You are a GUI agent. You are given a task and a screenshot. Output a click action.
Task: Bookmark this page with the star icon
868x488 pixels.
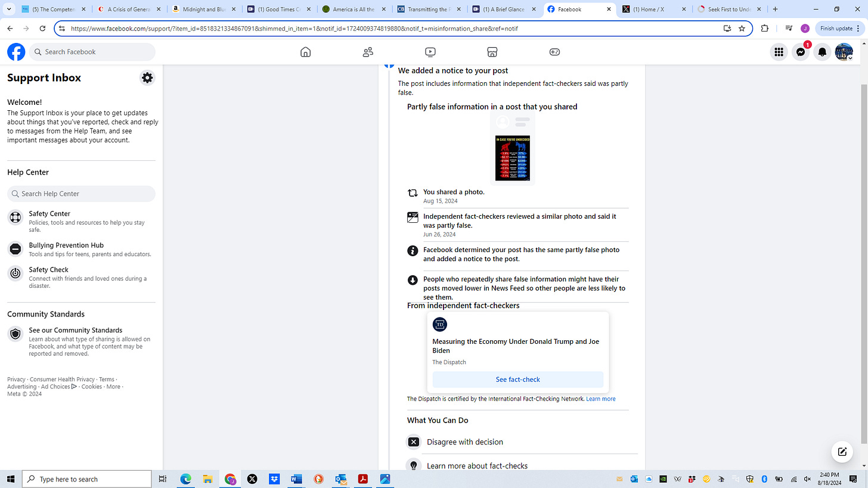pyautogui.click(x=742, y=28)
